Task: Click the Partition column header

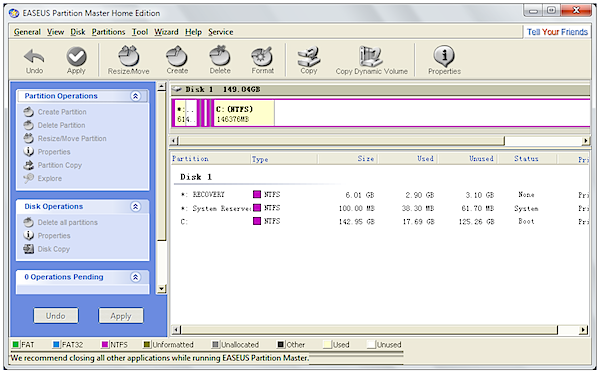Action: click(210, 159)
